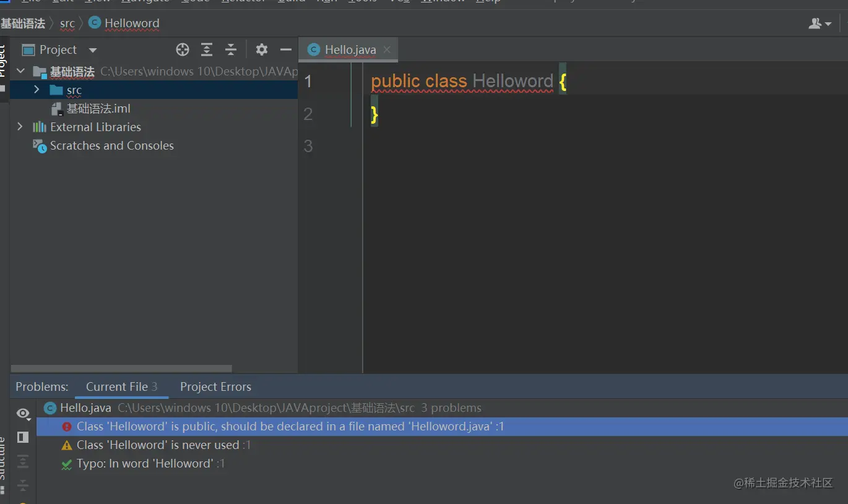Screen dimensions: 848x504
Task: Switch to the Project Errors tab
Action: [x=215, y=387]
